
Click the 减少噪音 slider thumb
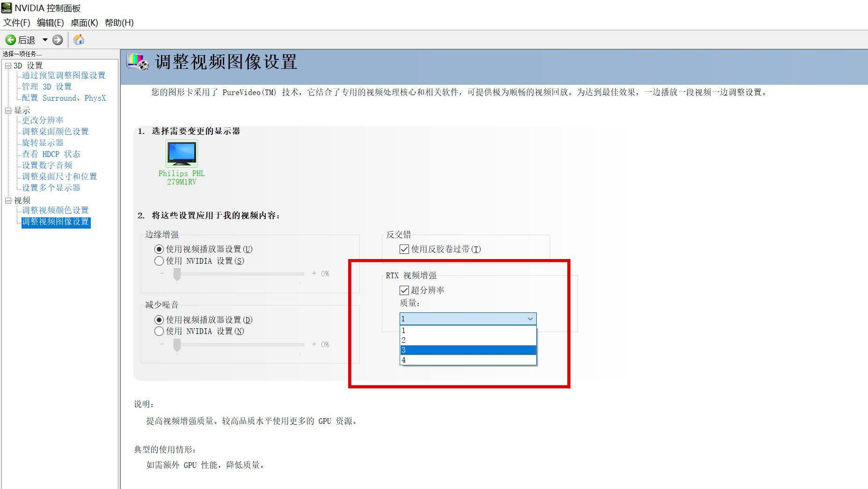pos(177,345)
